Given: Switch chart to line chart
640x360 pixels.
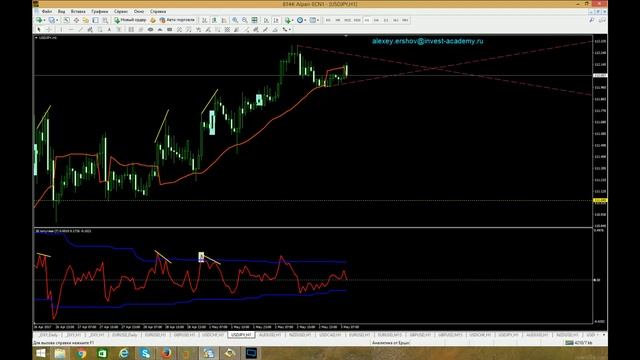Looking at the screenshot, I should pyautogui.click(x=224, y=20).
